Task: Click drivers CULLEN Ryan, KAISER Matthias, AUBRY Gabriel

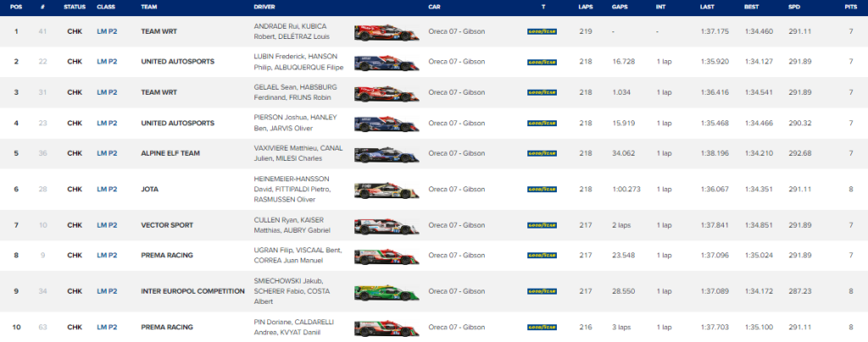Action: click(x=292, y=225)
